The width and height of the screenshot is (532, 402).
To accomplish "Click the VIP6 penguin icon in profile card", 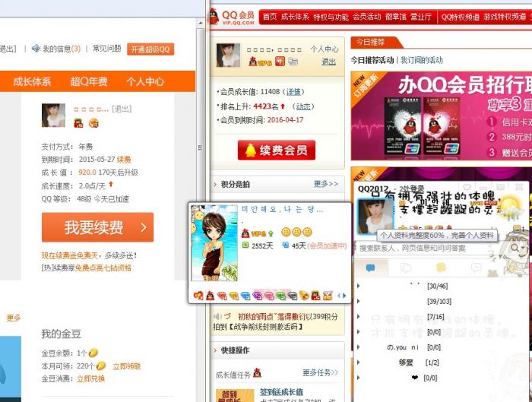I will click(245, 233).
